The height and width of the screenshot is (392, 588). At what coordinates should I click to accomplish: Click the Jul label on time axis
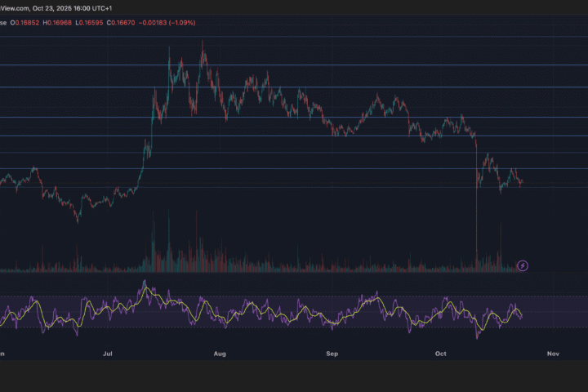[x=108, y=354]
